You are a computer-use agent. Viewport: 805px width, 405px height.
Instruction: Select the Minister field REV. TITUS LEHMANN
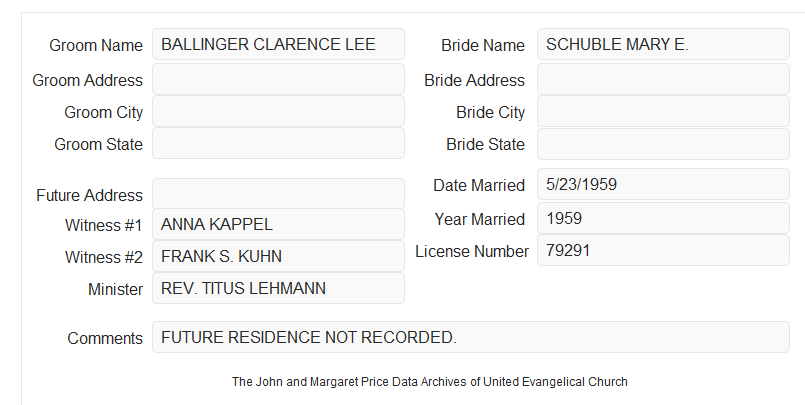pos(278,288)
